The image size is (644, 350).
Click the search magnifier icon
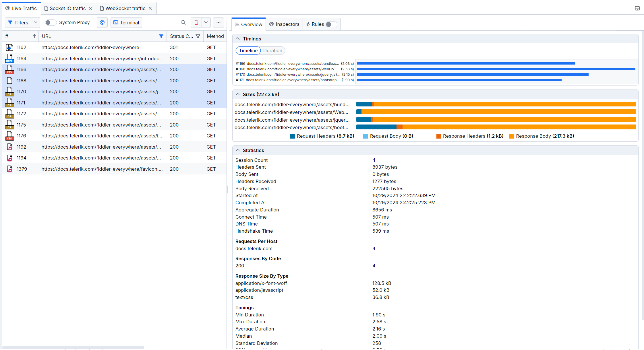coord(183,22)
